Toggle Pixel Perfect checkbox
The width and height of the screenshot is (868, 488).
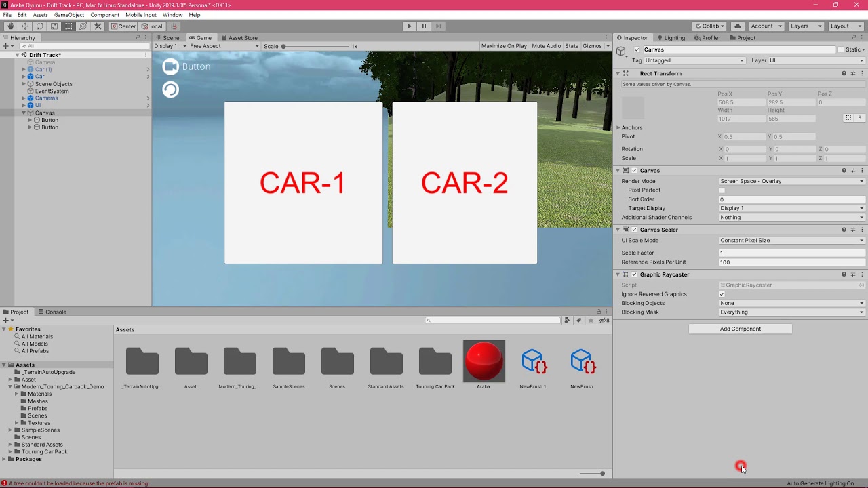coord(722,190)
